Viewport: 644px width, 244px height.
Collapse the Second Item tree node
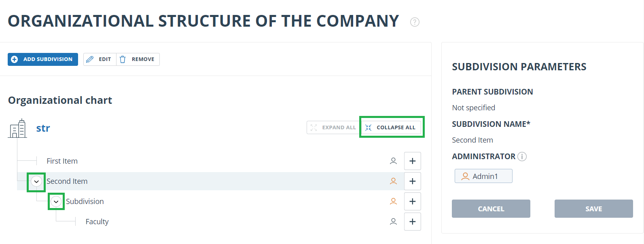[x=36, y=181]
